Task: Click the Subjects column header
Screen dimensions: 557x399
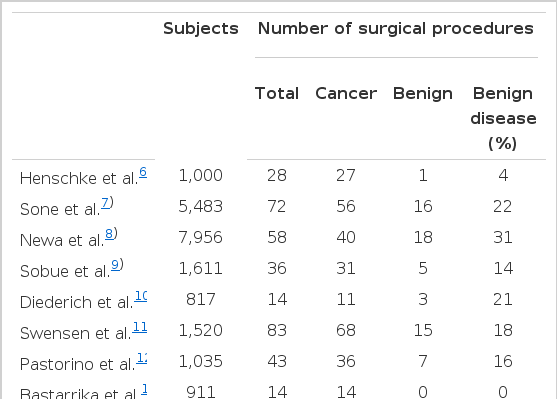Action: point(201,28)
